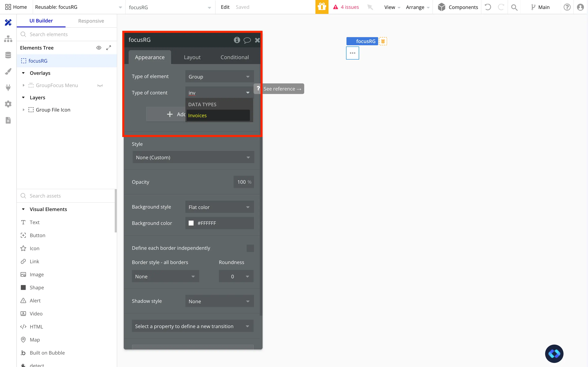Image resolution: width=588 pixels, height=367 pixels.
Task: Expand the Group File Icon tree item
Action: pos(23,110)
